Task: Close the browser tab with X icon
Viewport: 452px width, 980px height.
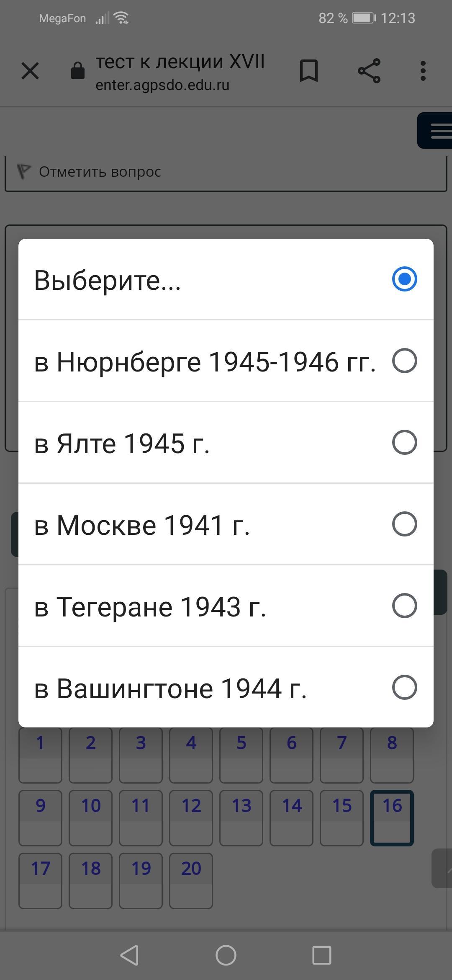Action: (x=30, y=71)
